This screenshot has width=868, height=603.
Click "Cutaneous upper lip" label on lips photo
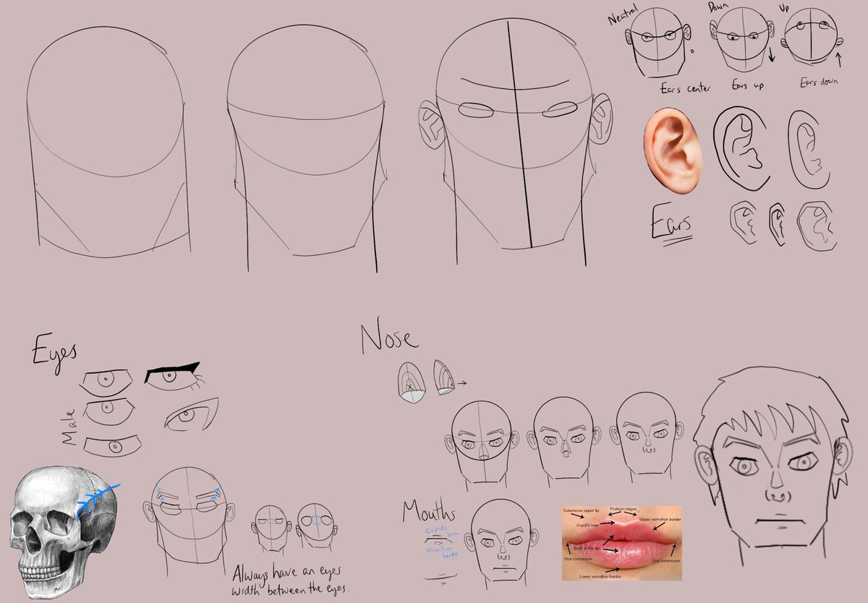[x=582, y=510]
